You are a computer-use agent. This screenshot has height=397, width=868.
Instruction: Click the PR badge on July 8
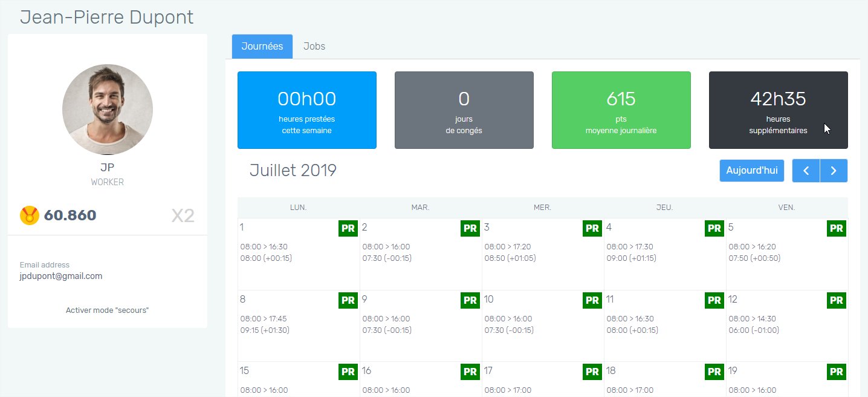(348, 300)
